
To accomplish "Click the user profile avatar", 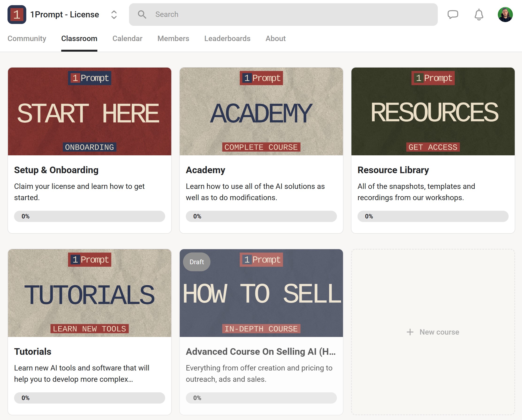I will [x=505, y=15].
